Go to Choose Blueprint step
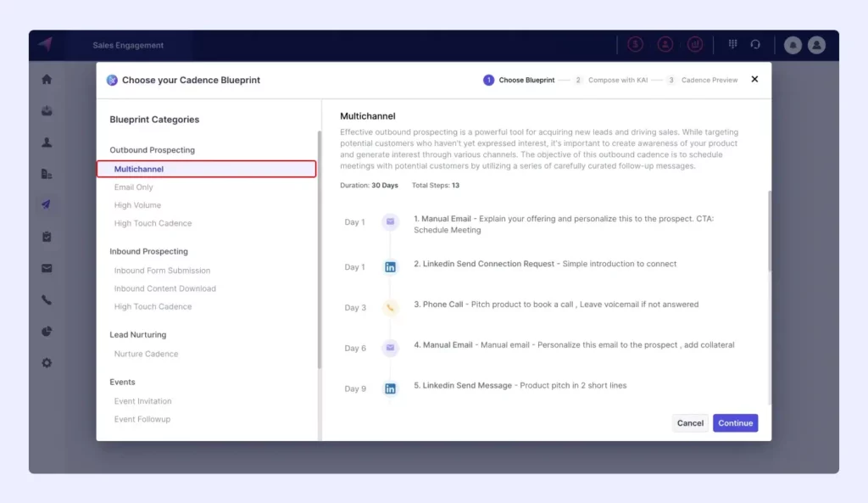 pyautogui.click(x=519, y=80)
